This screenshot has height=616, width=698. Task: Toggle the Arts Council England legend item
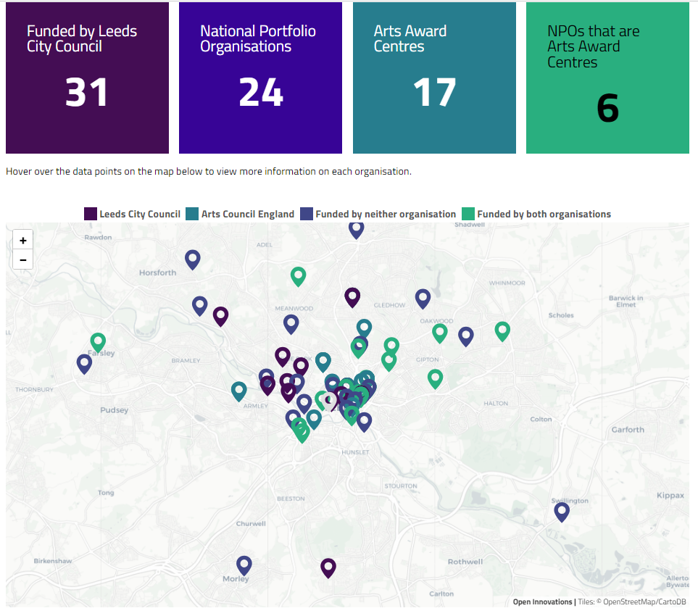click(240, 214)
